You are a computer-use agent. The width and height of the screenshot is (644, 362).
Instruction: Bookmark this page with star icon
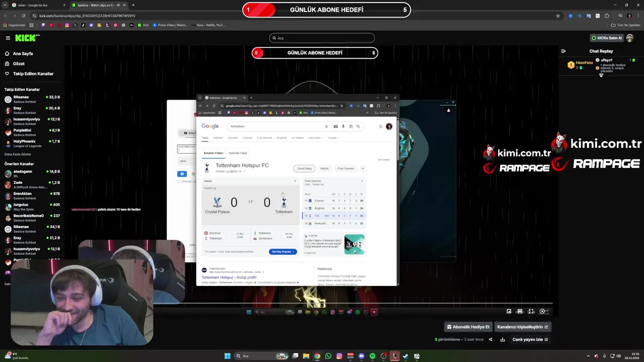point(557,16)
